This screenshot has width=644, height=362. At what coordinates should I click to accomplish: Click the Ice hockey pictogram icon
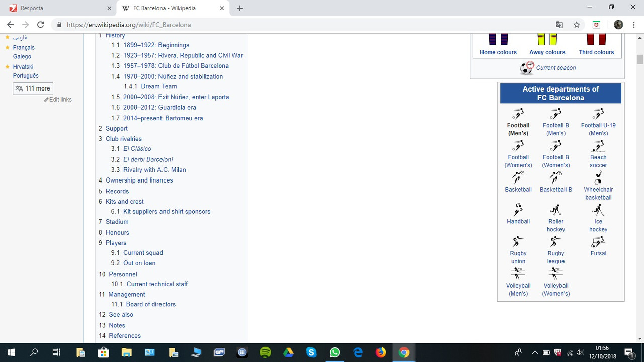point(598,210)
